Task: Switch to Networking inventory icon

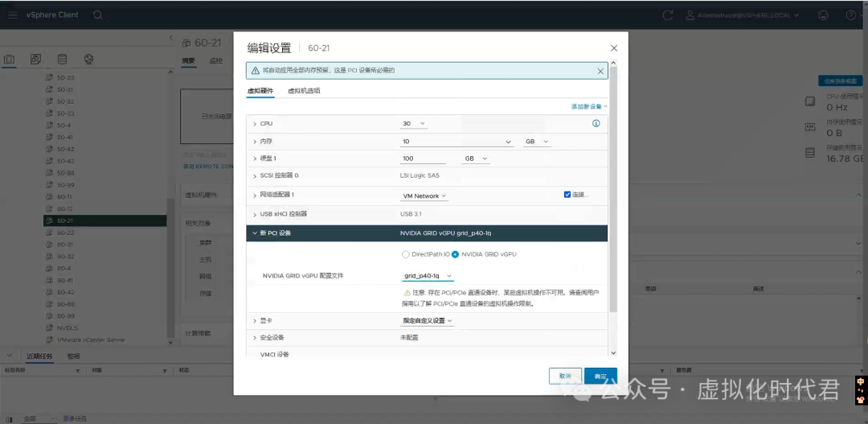Action: click(x=88, y=59)
